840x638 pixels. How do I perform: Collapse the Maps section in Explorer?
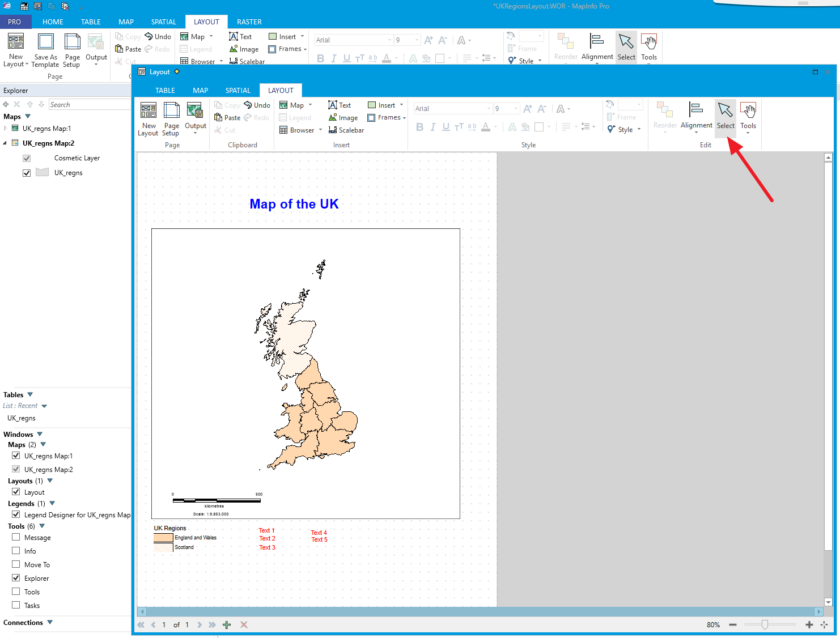[28, 116]
